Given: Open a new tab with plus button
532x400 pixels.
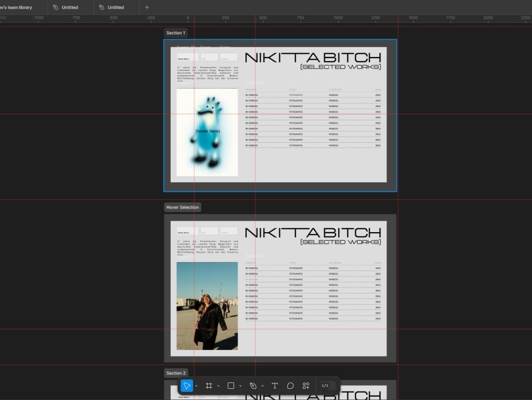Looking at the screenshot, I should click(147, 7).
